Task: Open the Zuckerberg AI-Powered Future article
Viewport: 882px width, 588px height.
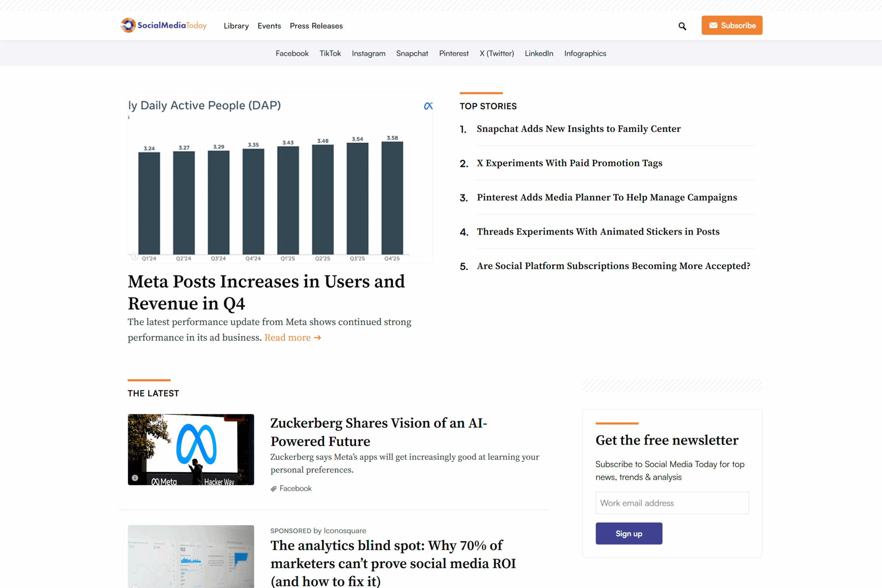Action: point(379,432)
